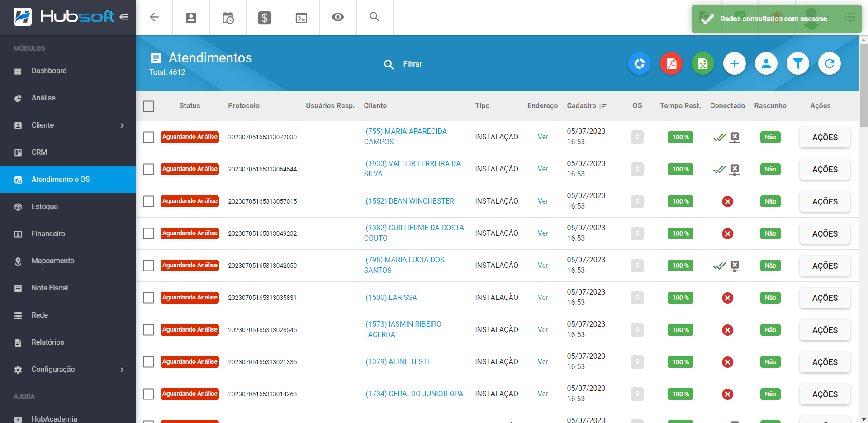
Task: Open the calendar clock toolbar icon
Action: [228, 18]
